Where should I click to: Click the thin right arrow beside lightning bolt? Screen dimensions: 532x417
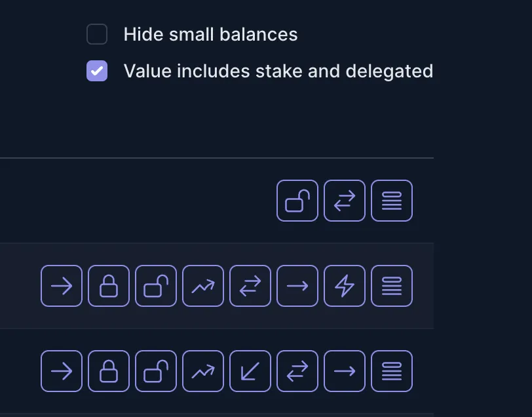tap(297, 286)
